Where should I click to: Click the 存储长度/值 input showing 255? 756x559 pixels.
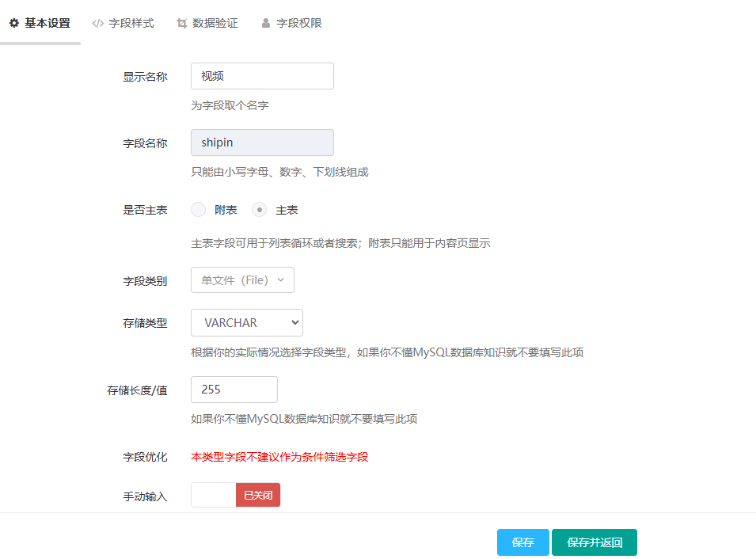pyautogui.click(x=234, y=390)
